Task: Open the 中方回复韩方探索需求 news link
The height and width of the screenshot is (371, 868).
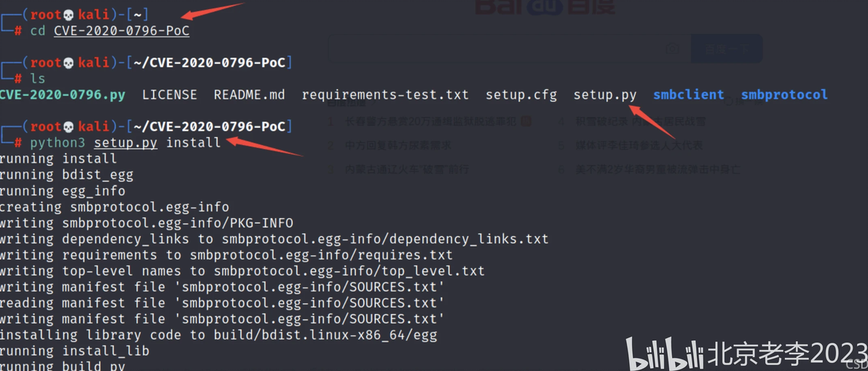Action: [398, 145]
